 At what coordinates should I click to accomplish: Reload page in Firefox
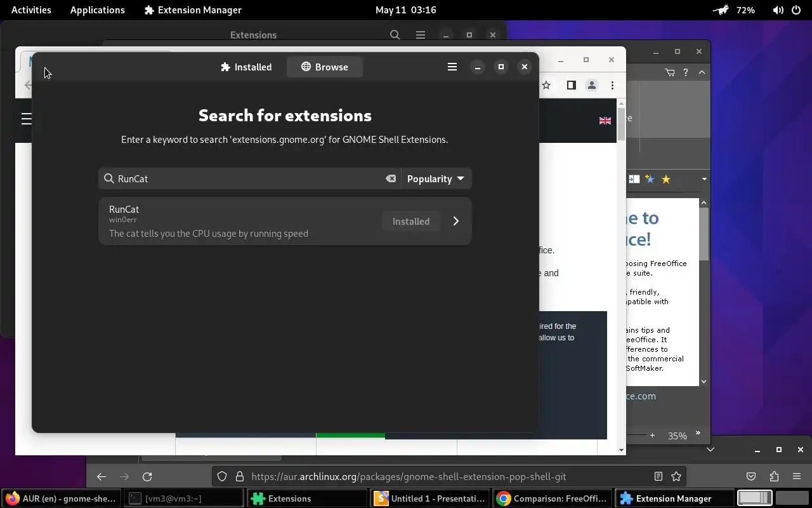point(147,476)
